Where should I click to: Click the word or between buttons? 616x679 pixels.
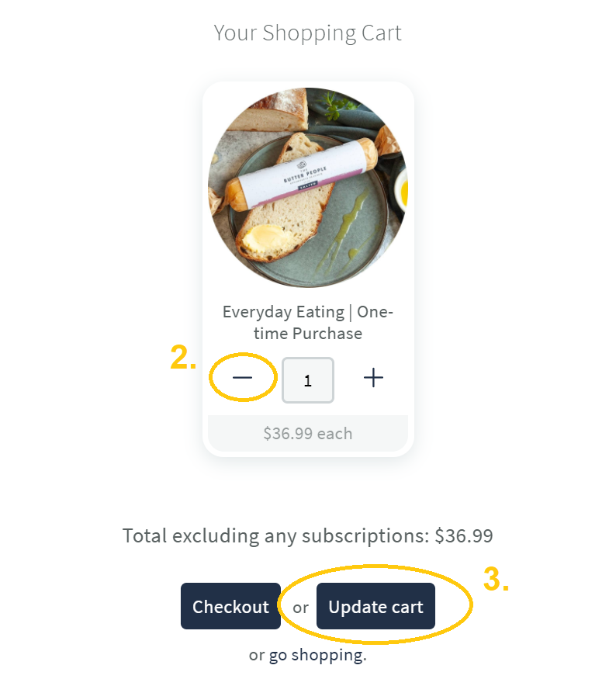[300, 607]
